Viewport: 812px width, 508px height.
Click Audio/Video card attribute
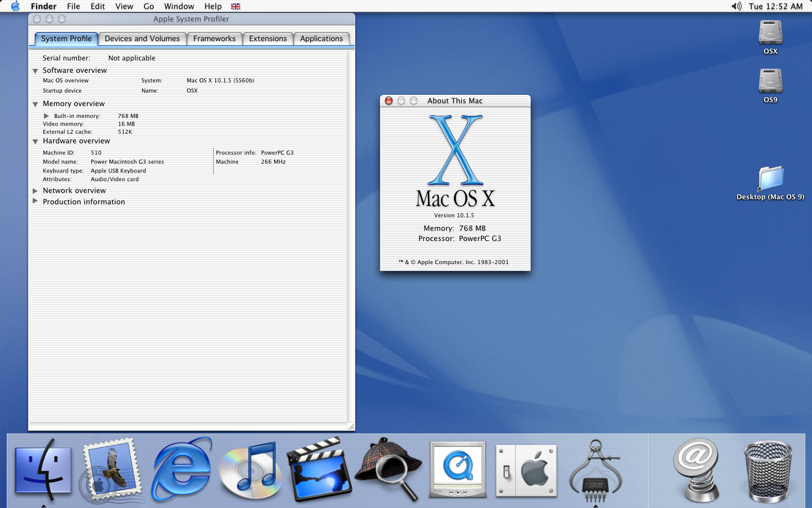pyautogui.click(x=114, y=179)
